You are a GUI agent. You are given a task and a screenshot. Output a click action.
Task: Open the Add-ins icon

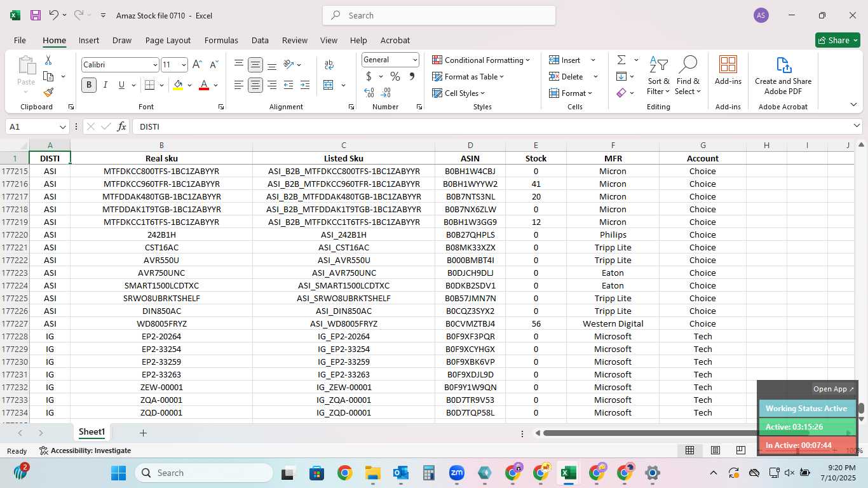coord(728,70)
